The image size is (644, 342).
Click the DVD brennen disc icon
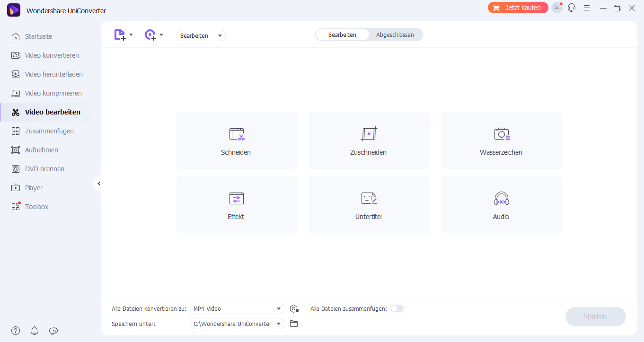pos(16,169)
